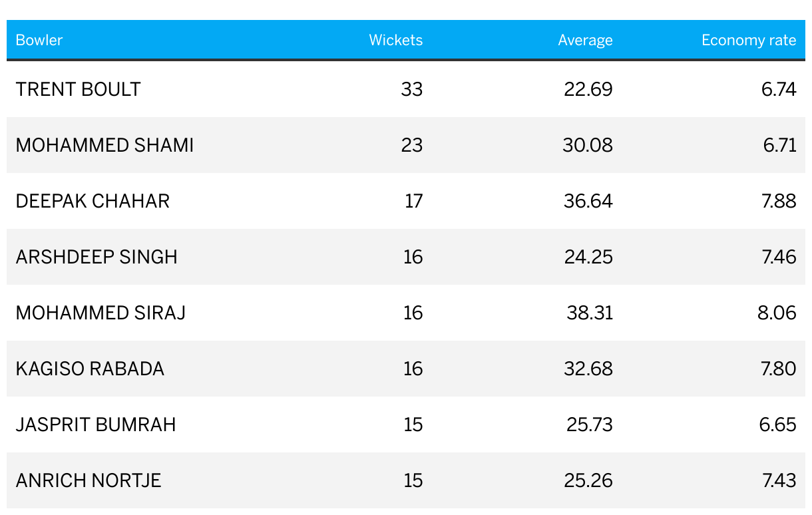Click Trent Boult's wickets value 33
The width and height of the screenshot is (812, 515).
click(x=412, y=89)
